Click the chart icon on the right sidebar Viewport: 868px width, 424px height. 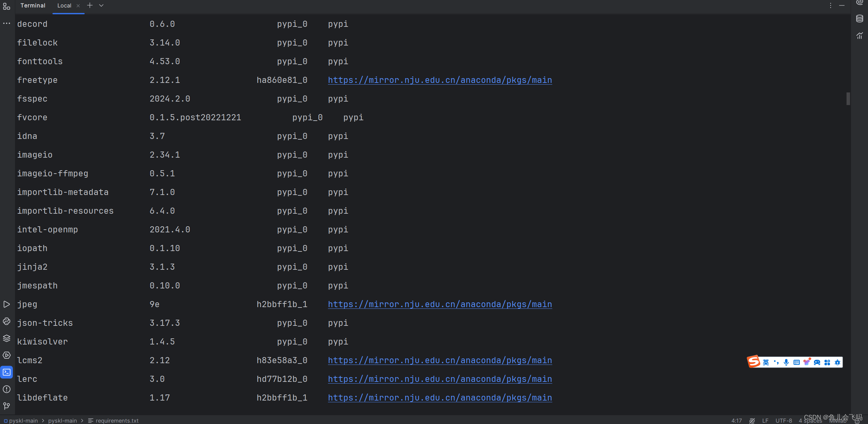860,36
